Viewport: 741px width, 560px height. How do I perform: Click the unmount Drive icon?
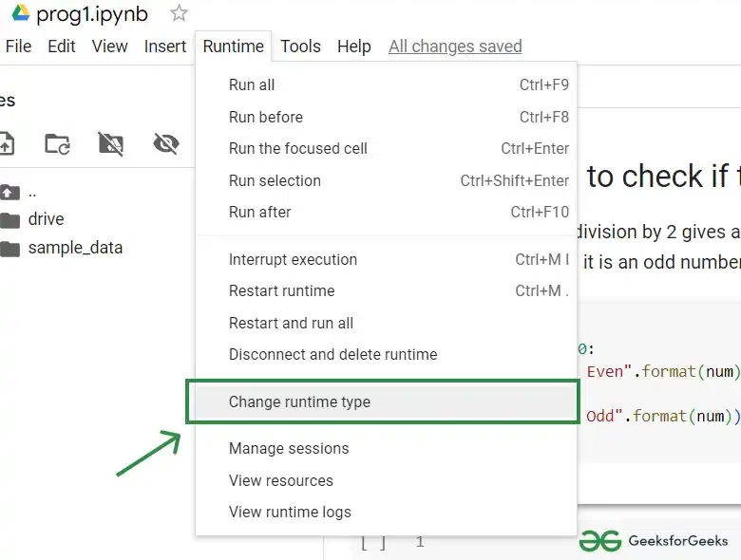pos(111,143)
